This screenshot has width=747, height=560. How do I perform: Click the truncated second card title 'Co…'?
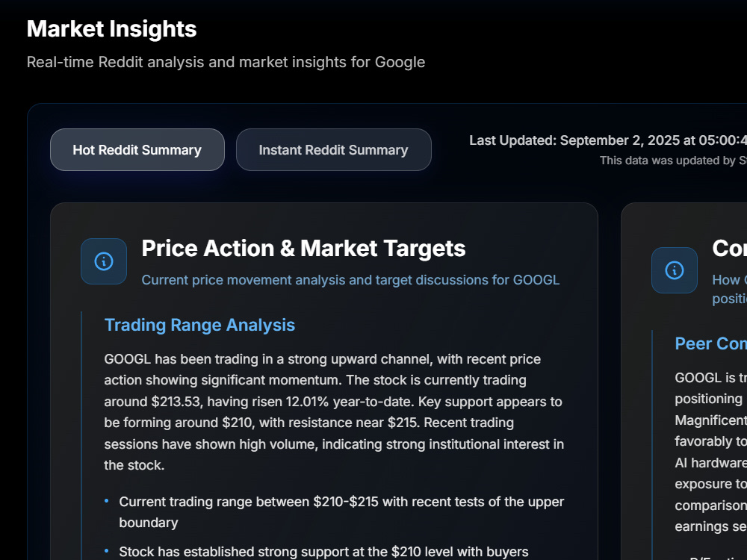(729, 249)
